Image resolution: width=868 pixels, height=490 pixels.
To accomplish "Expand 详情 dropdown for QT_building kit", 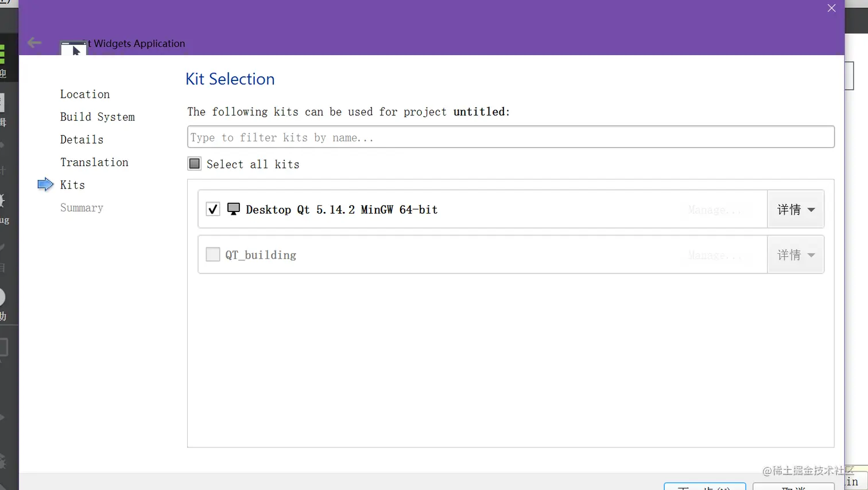I will 796,255.
